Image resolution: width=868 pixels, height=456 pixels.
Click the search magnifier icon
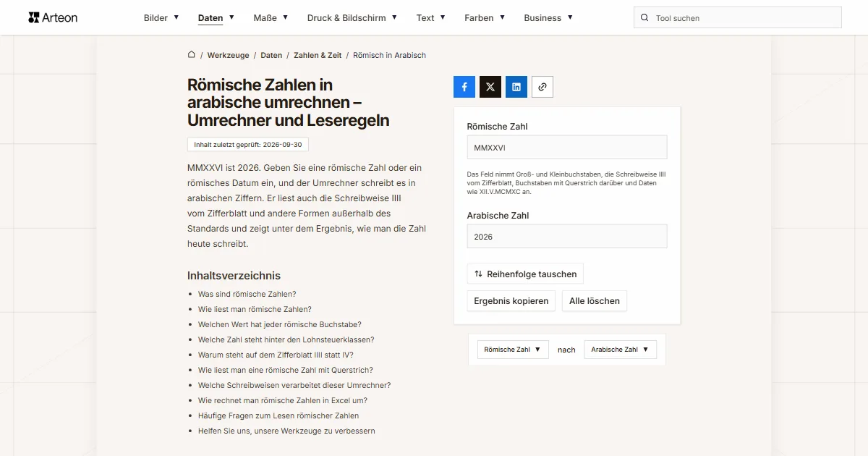[644, 18]
